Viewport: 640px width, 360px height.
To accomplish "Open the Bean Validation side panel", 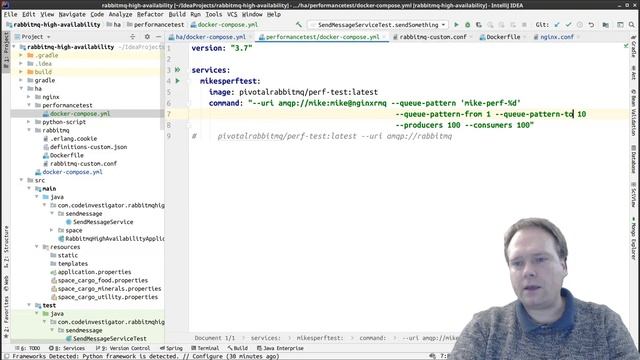I will click(x=633, y=113).
